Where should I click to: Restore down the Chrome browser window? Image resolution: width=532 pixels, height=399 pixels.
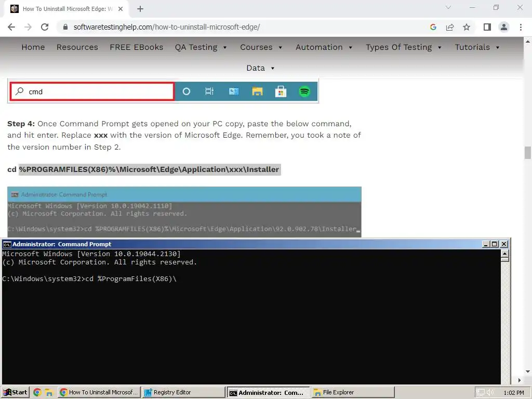tap(496, 7)
